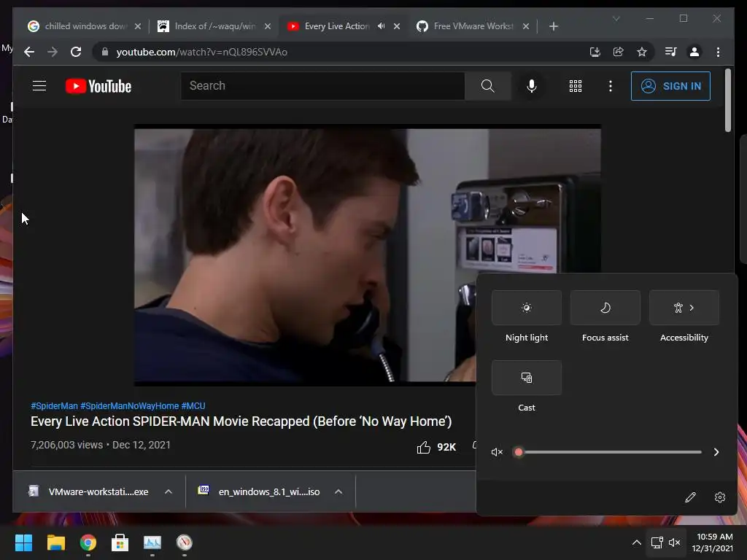Viewport: 747px width, 560px height.
Task: Open the Windows Start menu
Action: (x=23, y=542)
